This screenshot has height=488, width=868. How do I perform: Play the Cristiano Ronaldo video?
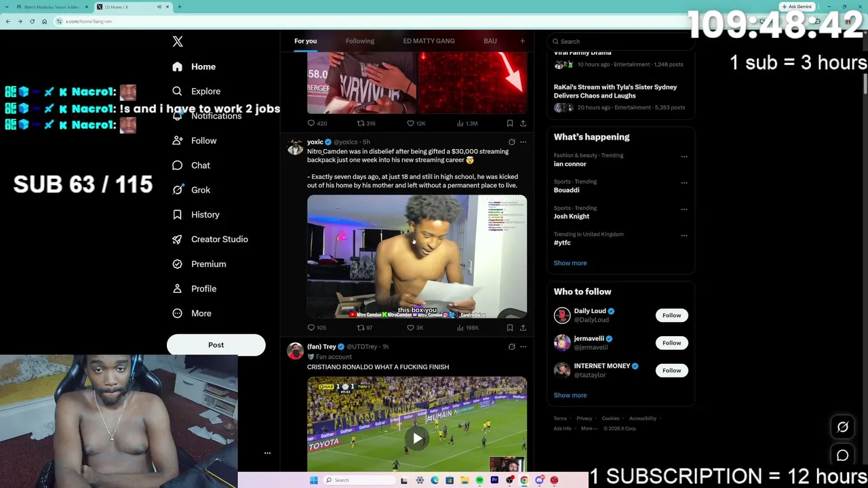point(417,439)
